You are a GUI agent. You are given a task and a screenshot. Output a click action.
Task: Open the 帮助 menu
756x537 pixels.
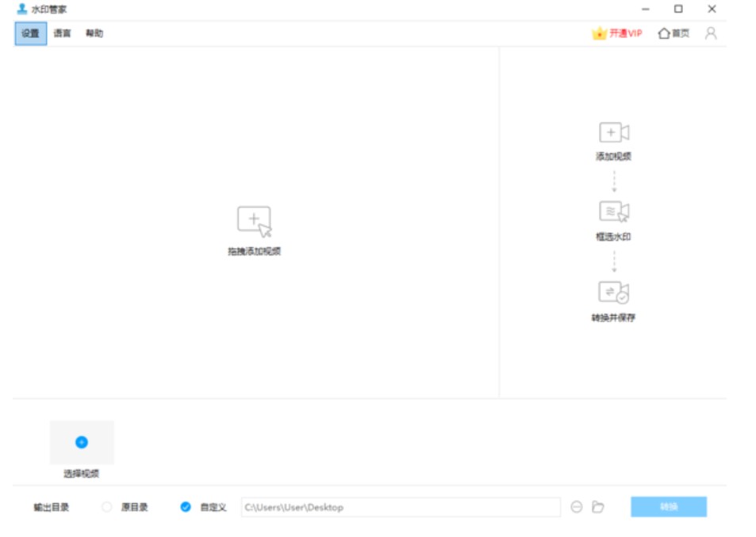(x=94, y=33)
